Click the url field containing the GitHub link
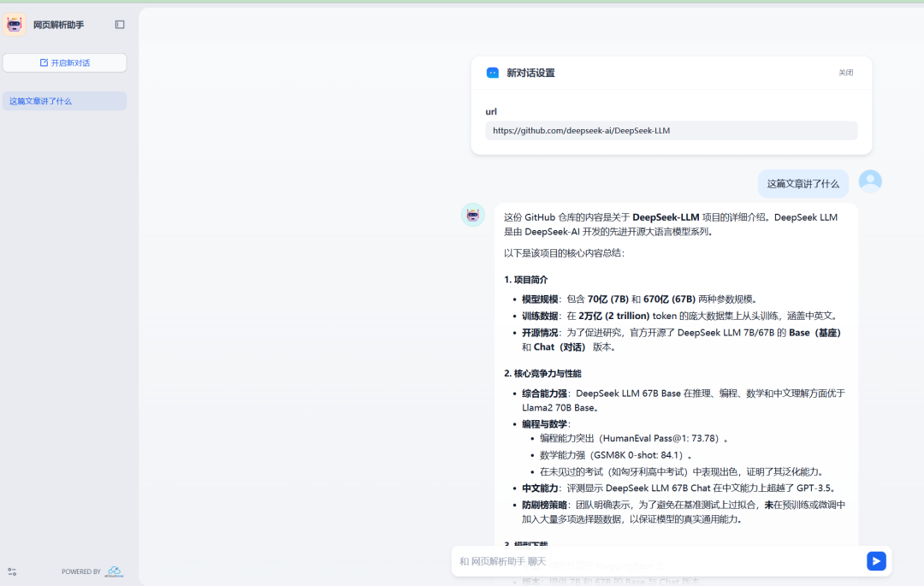924x586 pixels. coord(671,130)
